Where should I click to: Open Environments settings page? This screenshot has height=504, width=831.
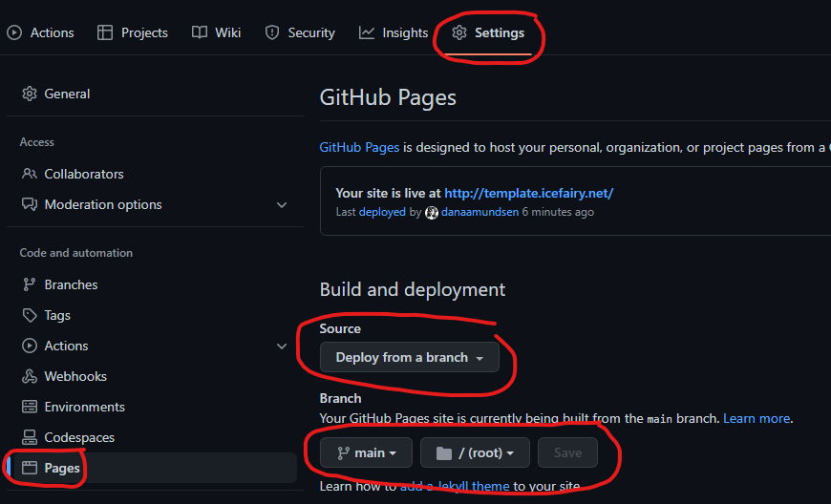(74, 407)
